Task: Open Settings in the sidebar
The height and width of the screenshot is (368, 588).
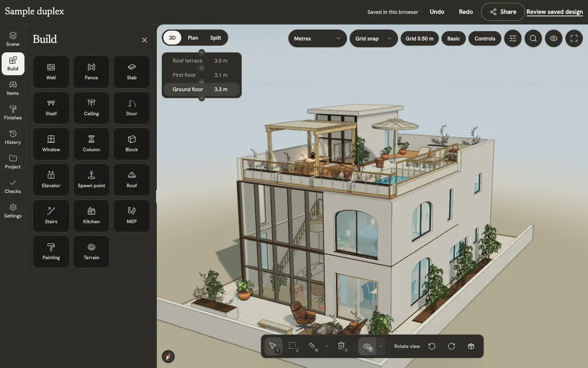Action: pos(13,211)
